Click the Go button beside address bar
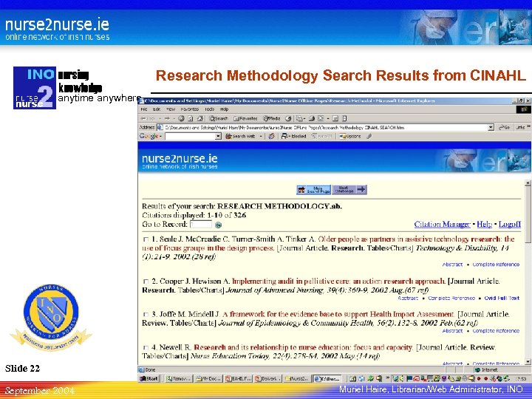 click(x=505, y=127)
